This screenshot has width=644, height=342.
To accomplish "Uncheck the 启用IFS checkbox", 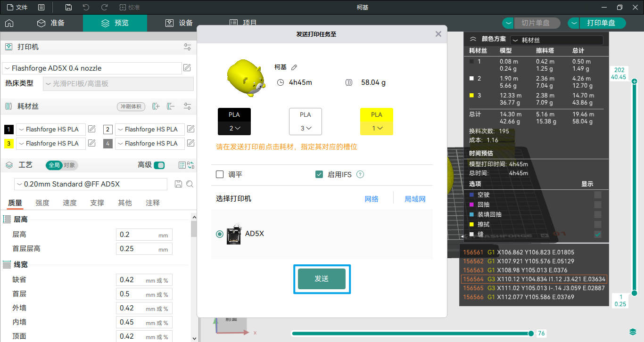I will tap(319, 174).
